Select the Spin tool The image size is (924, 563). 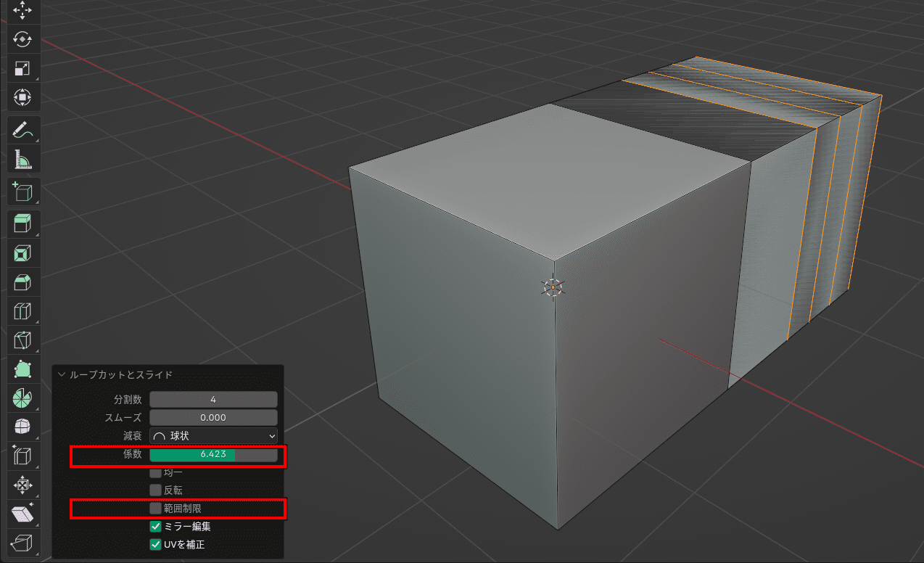tap(22, 398)
